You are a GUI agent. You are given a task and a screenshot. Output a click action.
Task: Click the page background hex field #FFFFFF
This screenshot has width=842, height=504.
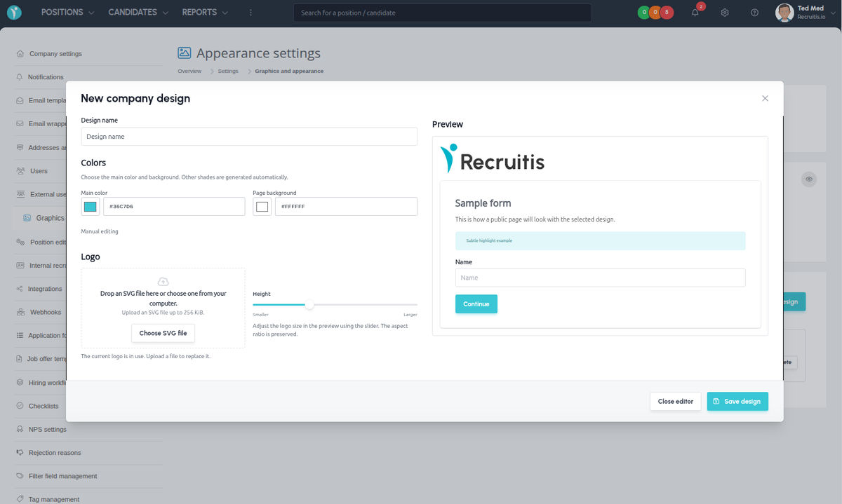(x=346, y=206)
